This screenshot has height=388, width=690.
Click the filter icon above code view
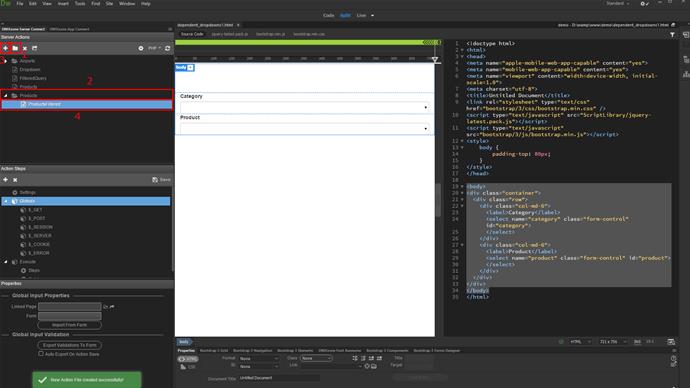tap(672, 34)
